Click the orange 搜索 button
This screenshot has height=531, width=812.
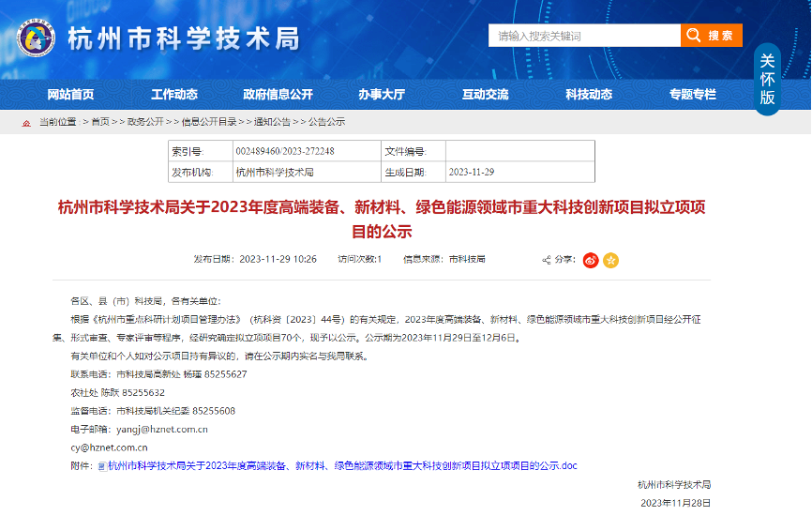pyautogui.click(x=712, y=36)
